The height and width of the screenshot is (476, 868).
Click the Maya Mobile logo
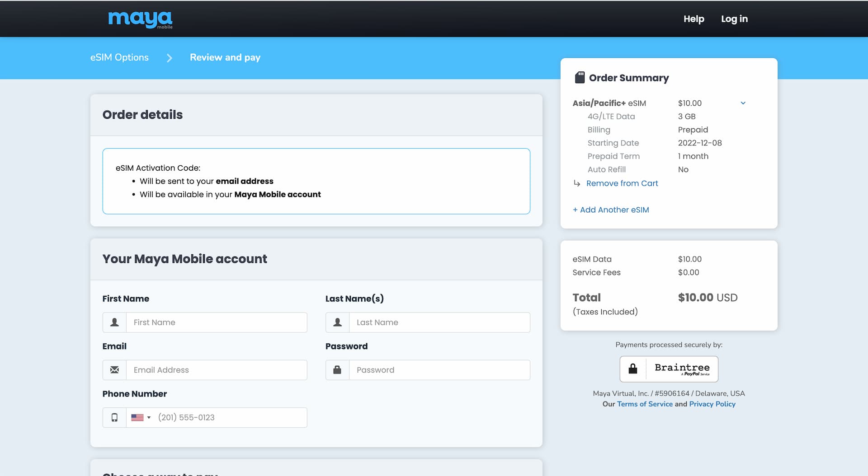(x=140, y=19)
